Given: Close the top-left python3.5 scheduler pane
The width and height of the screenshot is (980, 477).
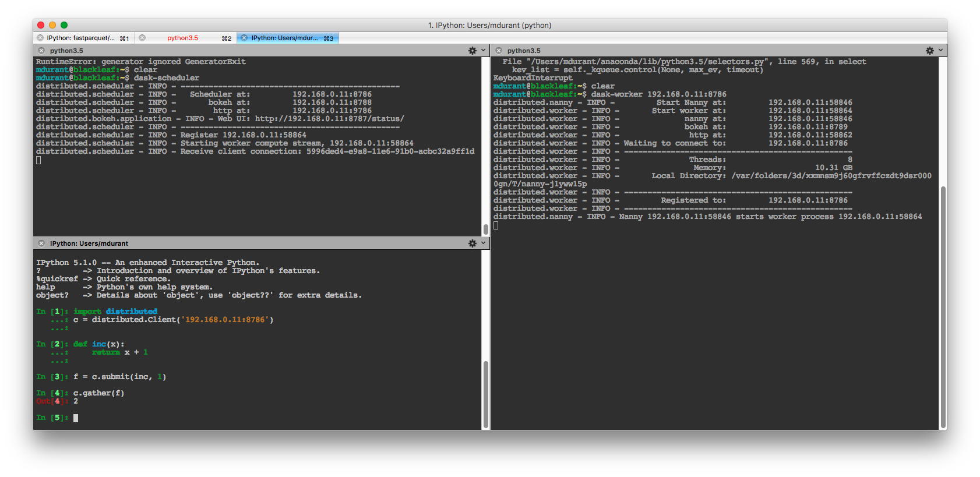Looking at the screenshot, I should click(41, 51).
